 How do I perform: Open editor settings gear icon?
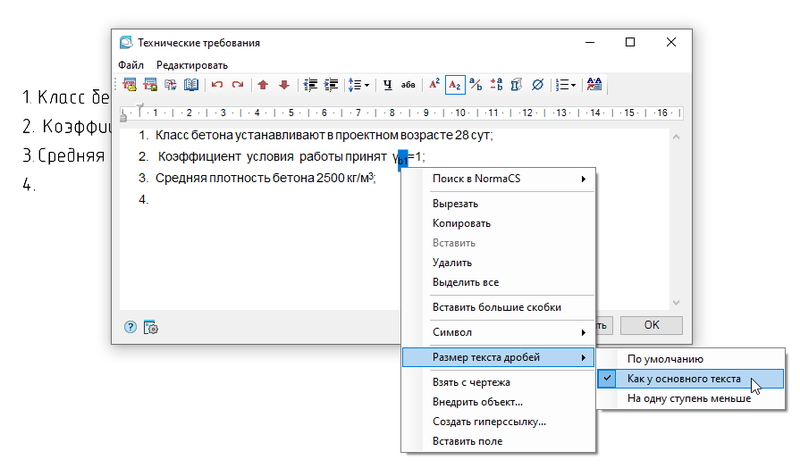151,327
